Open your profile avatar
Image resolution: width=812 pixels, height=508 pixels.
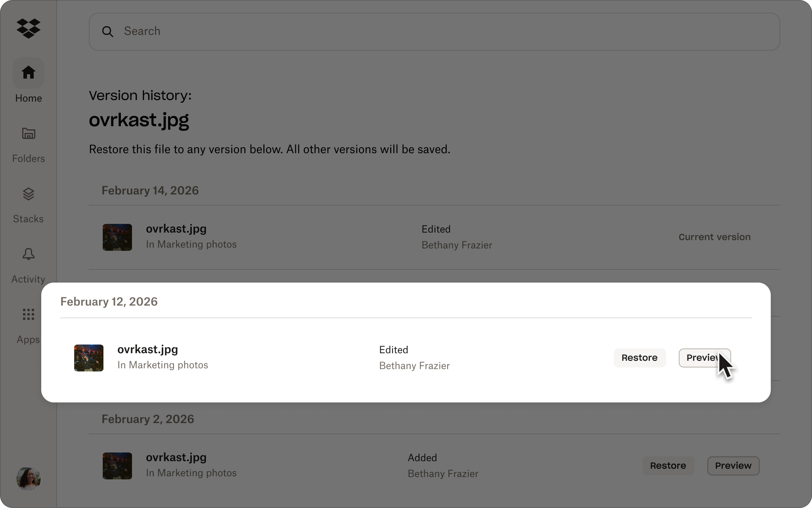[x=28, y=479]
